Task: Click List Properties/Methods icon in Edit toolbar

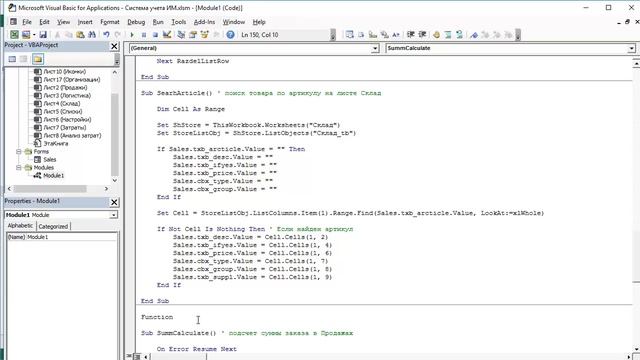Action: pos(349,35)
